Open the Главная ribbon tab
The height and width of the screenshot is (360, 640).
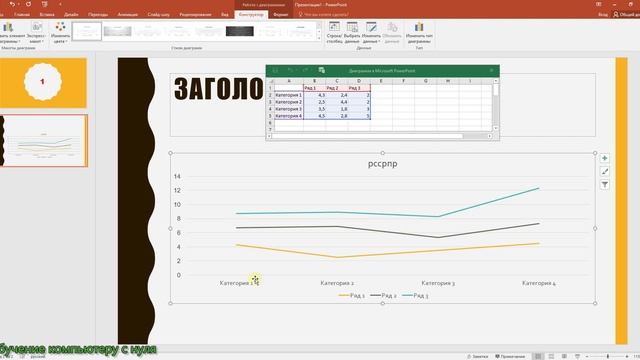[x=22, y=14]
